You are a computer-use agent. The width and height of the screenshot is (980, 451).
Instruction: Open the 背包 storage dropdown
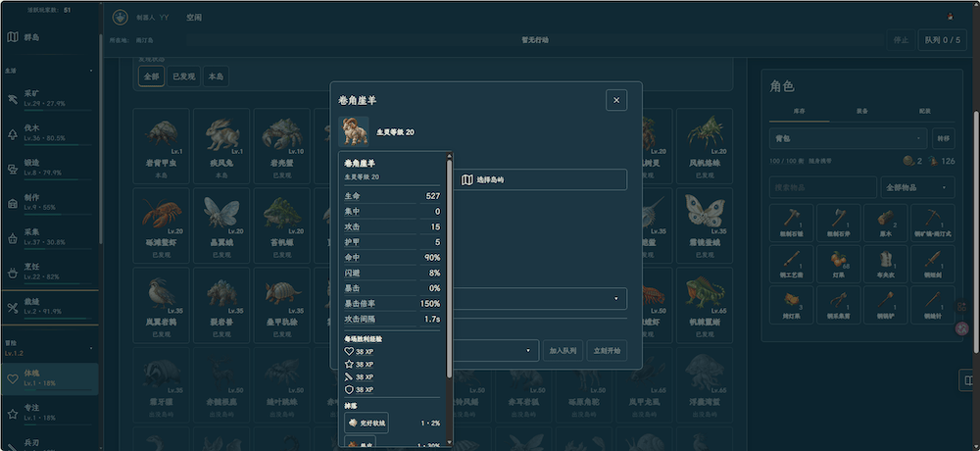(848, 138)
